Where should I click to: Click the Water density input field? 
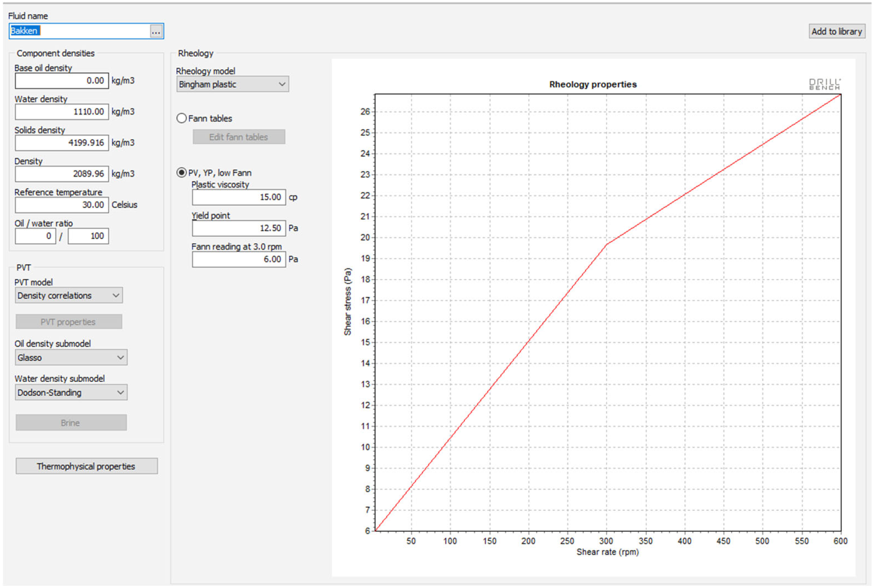tap(62, 112)
